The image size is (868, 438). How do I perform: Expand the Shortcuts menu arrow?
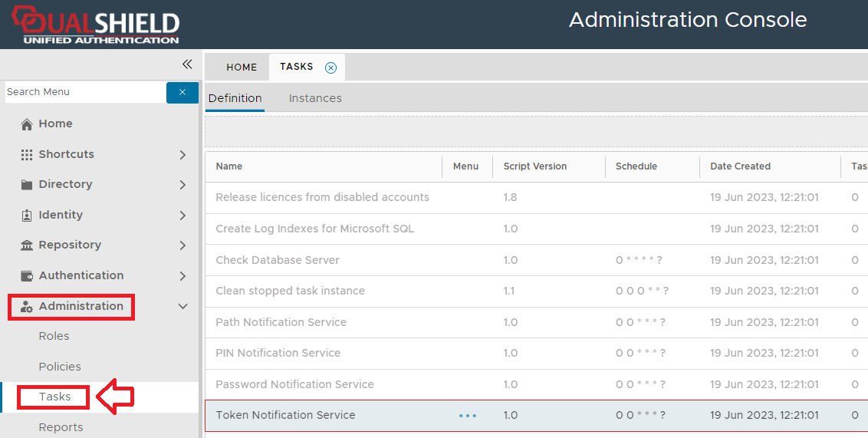pyautogui.click(x=182, y=154)
